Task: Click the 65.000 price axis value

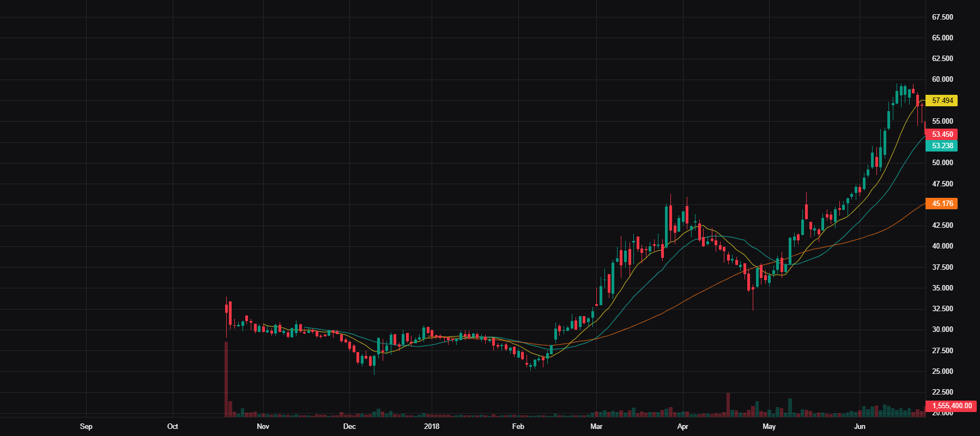Action: point(942,38)
